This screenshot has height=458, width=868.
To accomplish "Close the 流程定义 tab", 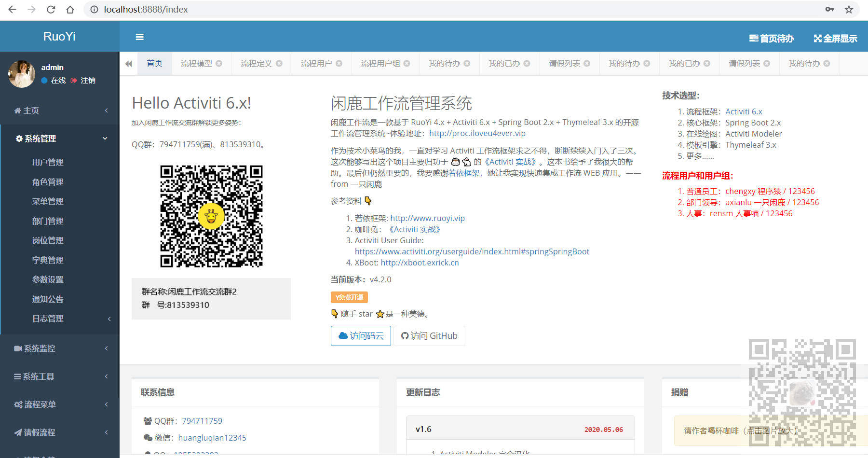I will tap(279, 63).
